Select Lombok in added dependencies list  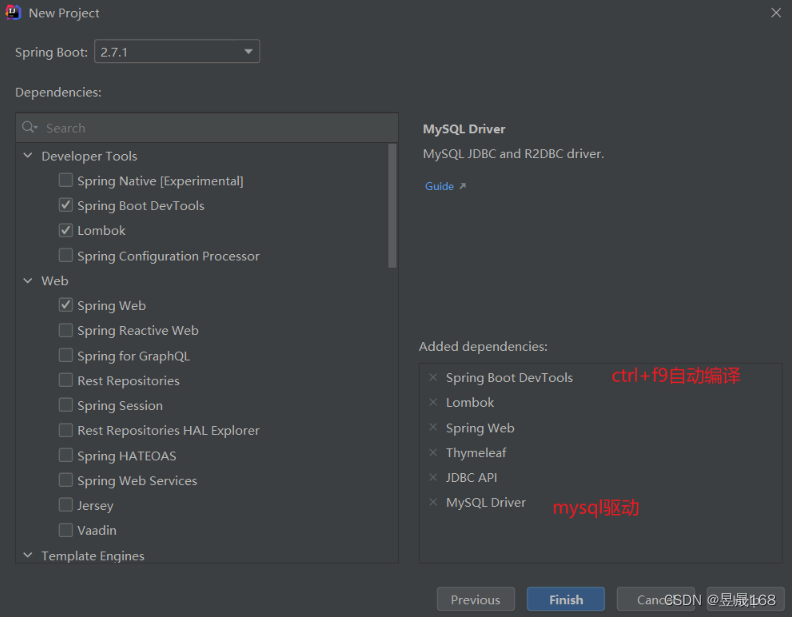point(470,402)
